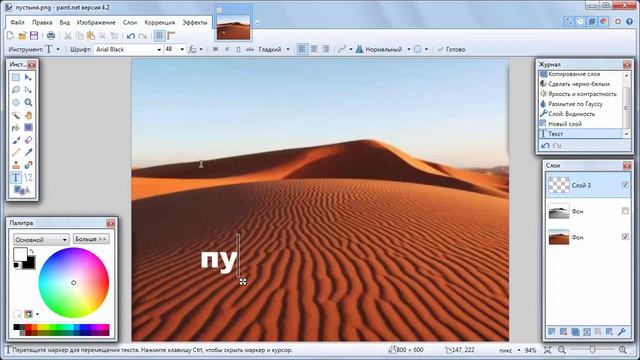The image size is (640, 360).
Task: Click the Open folder icon
Action: click(x=22, y=36)
